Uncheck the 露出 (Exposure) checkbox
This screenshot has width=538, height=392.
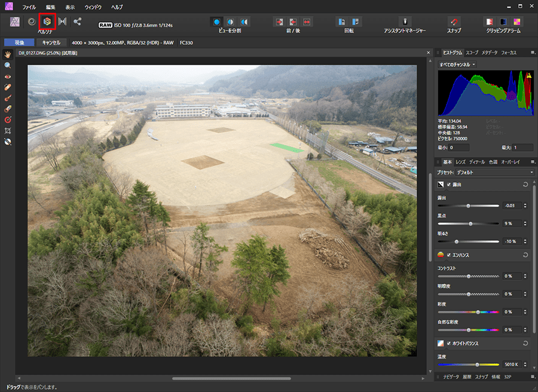coord(449,185)
